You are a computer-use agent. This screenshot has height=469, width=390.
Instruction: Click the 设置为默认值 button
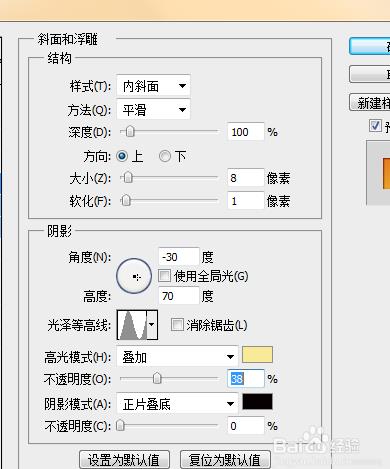125,460
